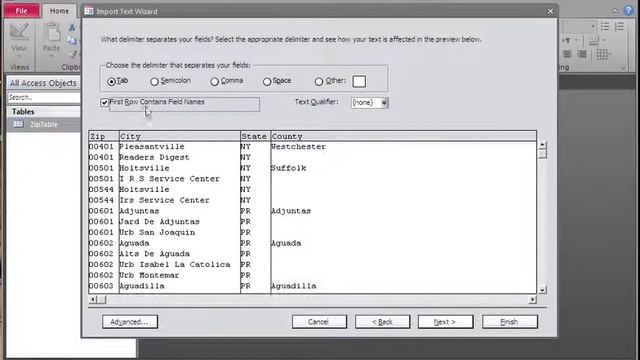
Task: Pick the Space delimiter radio button
Action: tap(267, 82)
